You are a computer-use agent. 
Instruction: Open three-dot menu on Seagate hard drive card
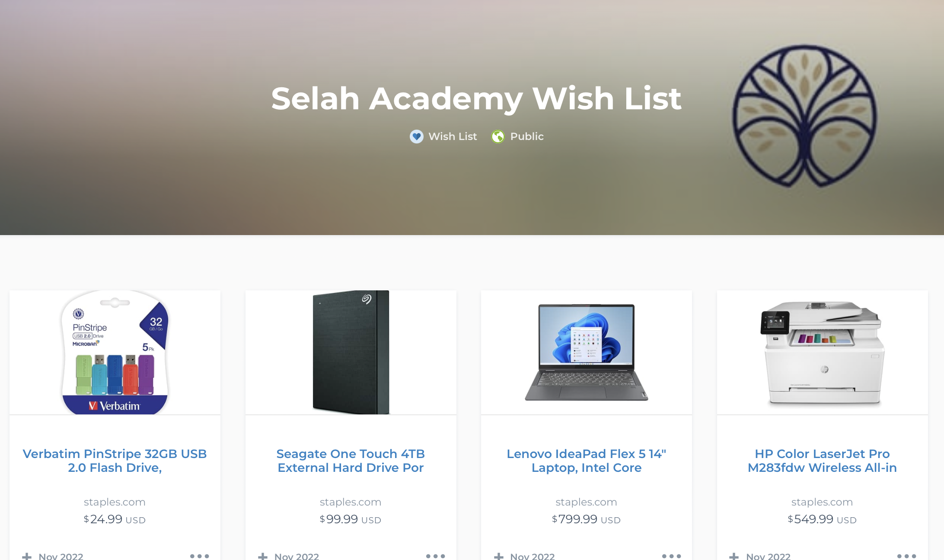[x=436, y=556]
